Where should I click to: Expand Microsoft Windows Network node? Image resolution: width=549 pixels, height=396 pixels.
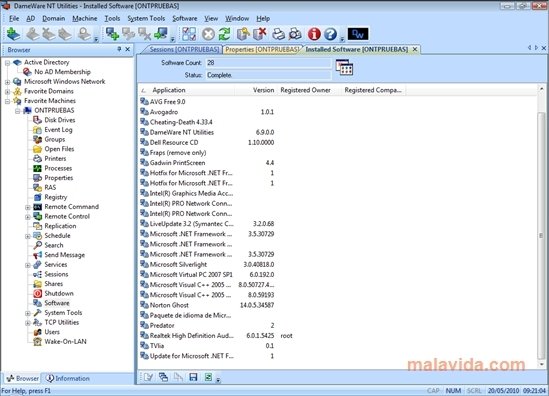7,82
